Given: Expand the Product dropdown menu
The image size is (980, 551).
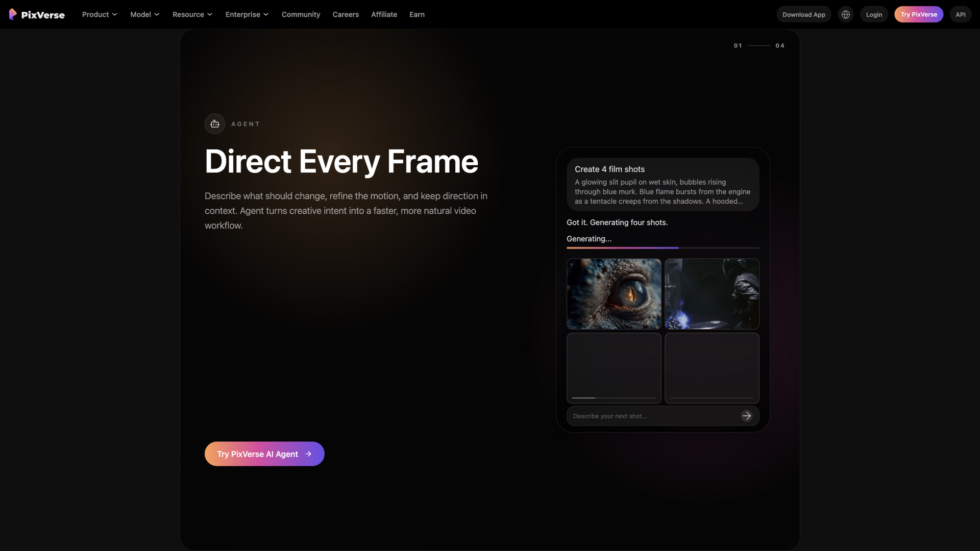Looking at the screenshot, I should pos(100,14).
